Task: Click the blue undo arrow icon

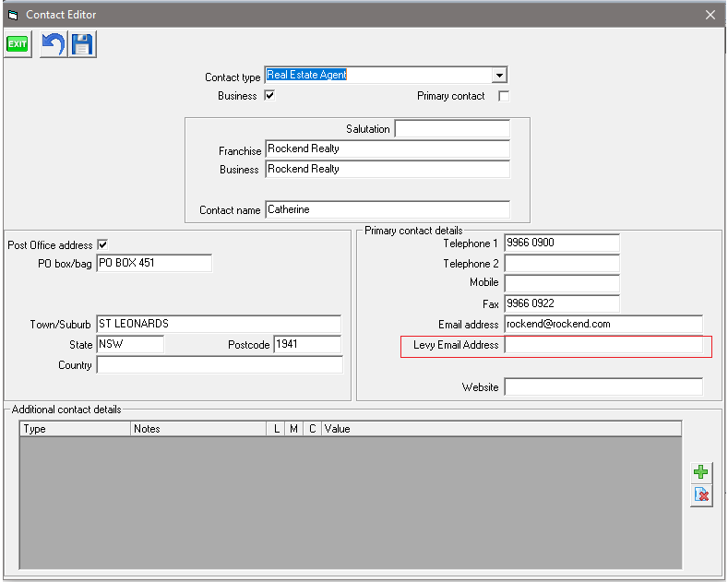Action: click(53, 43)
